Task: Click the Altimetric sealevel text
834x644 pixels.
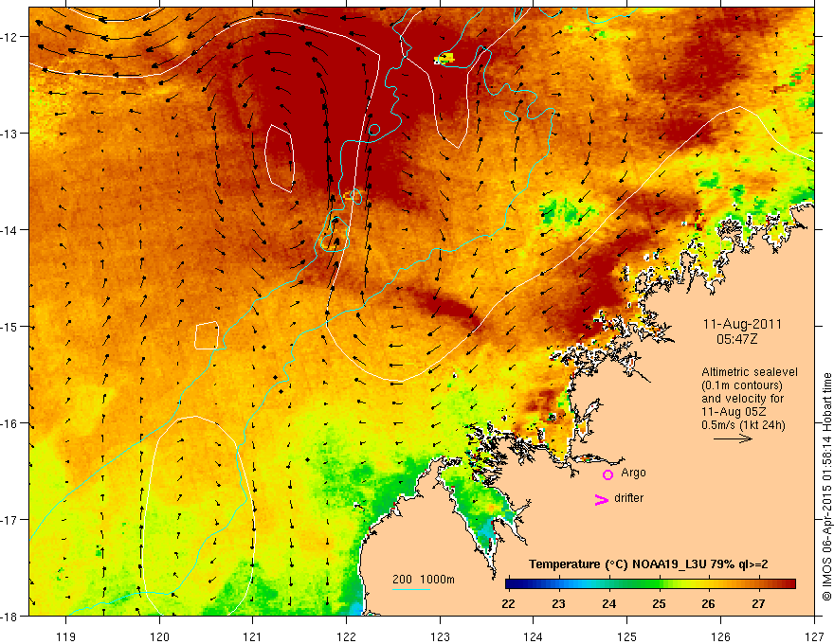Action: click(750, 372)
